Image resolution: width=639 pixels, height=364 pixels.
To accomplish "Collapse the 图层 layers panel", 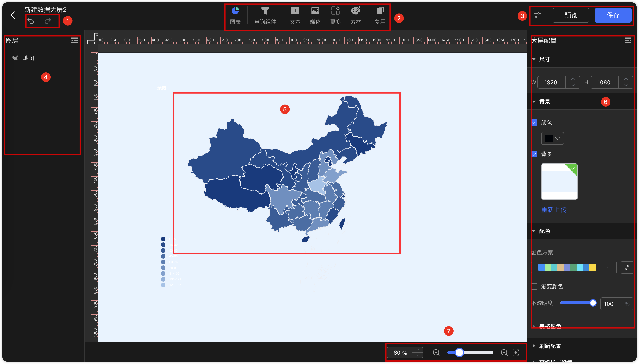I will pyautogui.click(x=75, y=40).
